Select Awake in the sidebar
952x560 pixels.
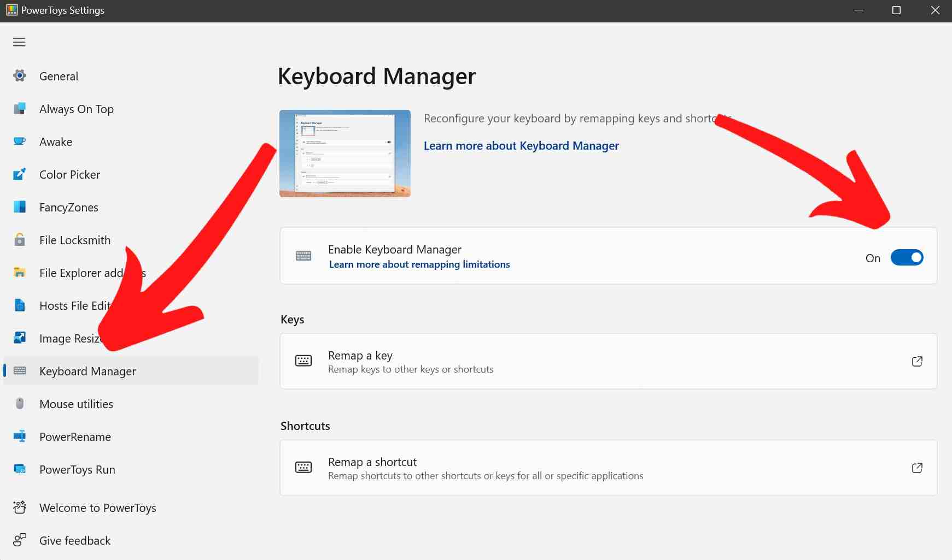(131, 142)
